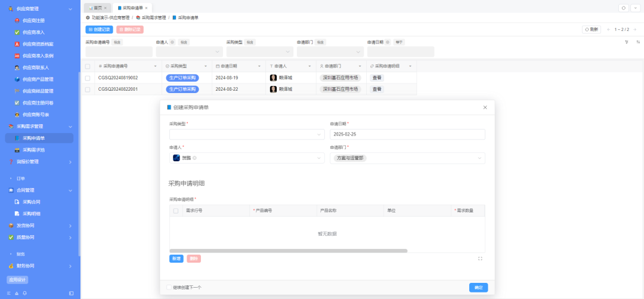644x299 pixels.
Task: Click the 新增 button under the detail table
Action: point(176,258)
